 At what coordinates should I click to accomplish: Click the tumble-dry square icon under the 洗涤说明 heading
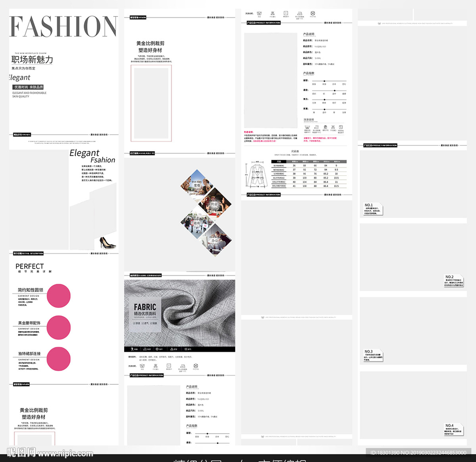pyautogui.click(x=341, y=127)
